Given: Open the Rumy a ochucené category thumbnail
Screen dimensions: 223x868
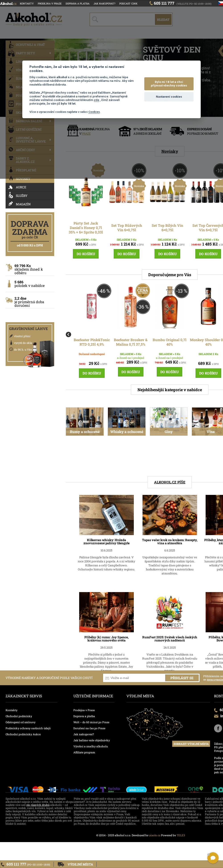Looking at the screenshot, I should click(85, 421).
